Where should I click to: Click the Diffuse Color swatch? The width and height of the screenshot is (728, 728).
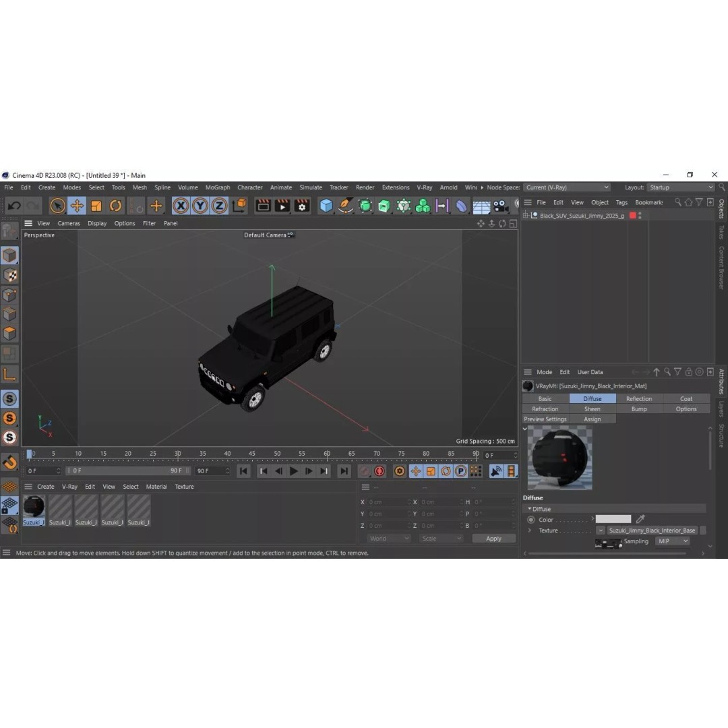click(x=613, y=519)
